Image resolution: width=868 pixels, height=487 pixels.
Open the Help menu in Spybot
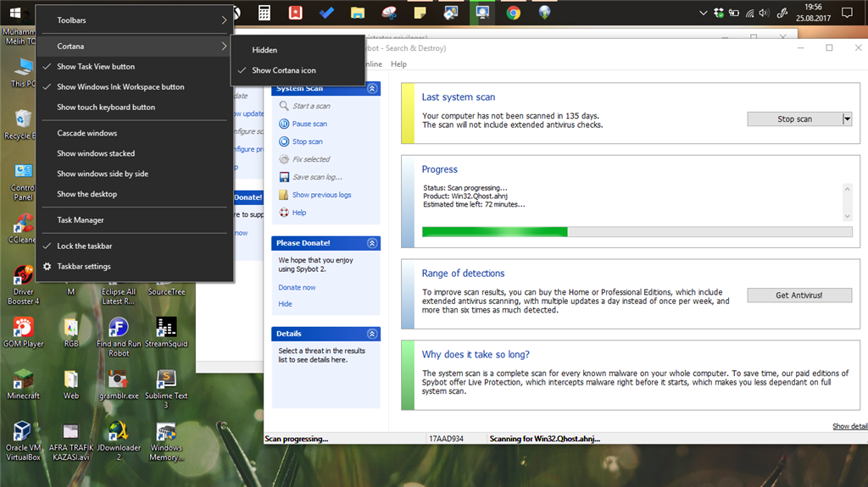click(398, 64)
